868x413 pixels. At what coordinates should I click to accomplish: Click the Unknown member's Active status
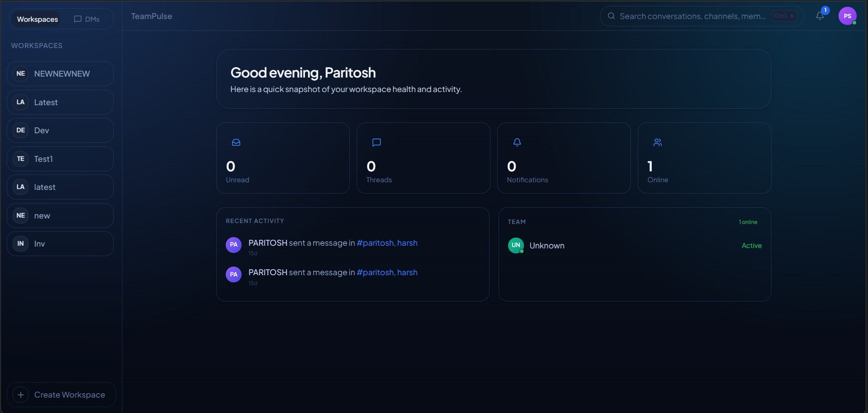(751, 245)
